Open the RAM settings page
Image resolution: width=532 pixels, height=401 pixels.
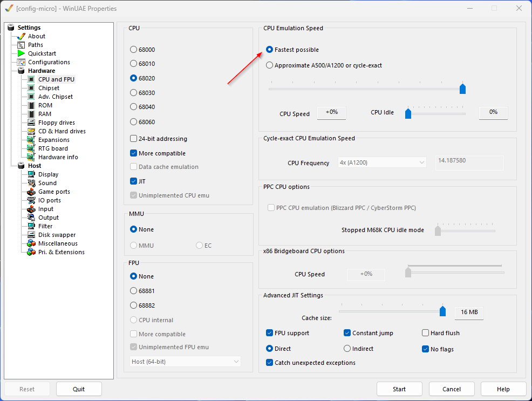45,114
